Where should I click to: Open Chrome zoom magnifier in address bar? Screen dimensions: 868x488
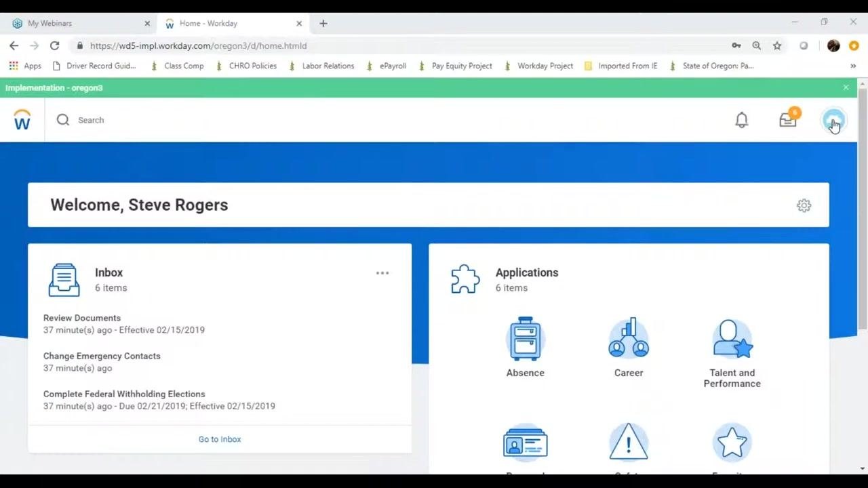[757, 45]
